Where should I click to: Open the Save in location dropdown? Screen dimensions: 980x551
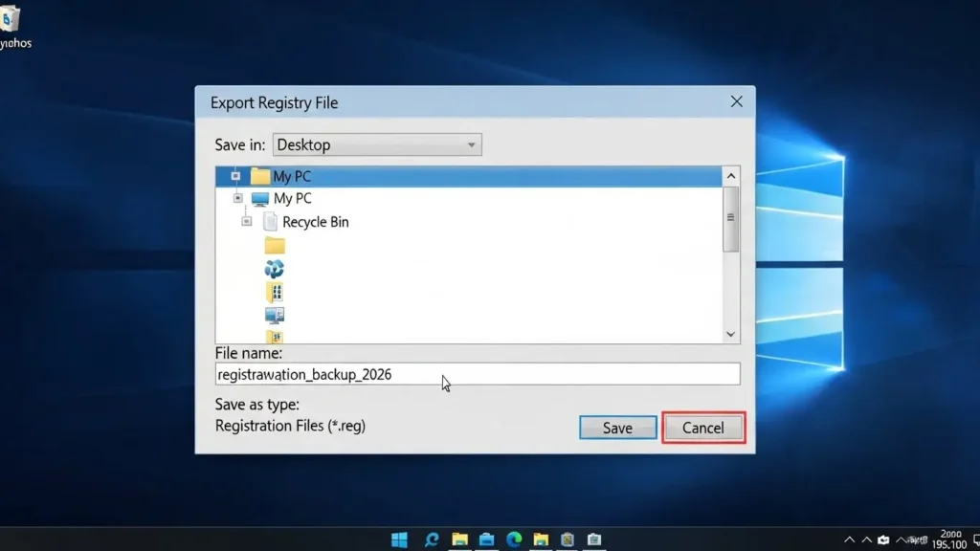tap(377, 145)
